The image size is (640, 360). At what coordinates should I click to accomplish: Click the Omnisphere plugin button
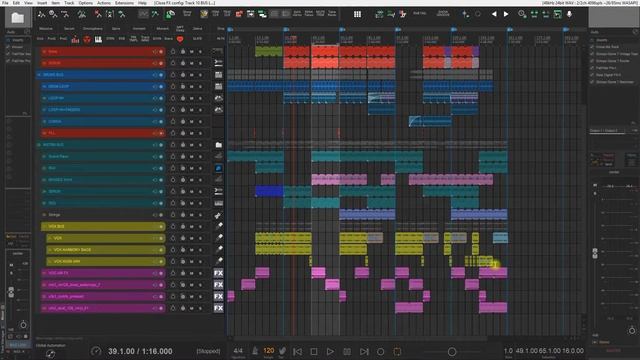tap(93, 29)
